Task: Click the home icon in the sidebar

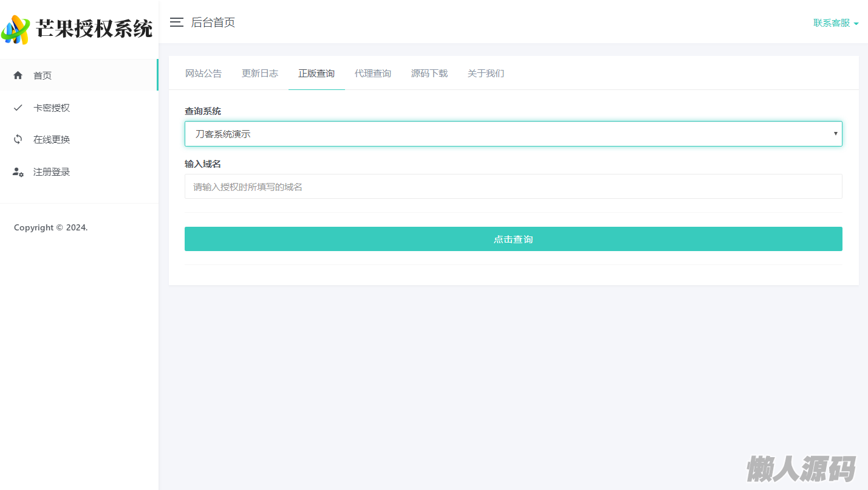Action: (18, 75)
